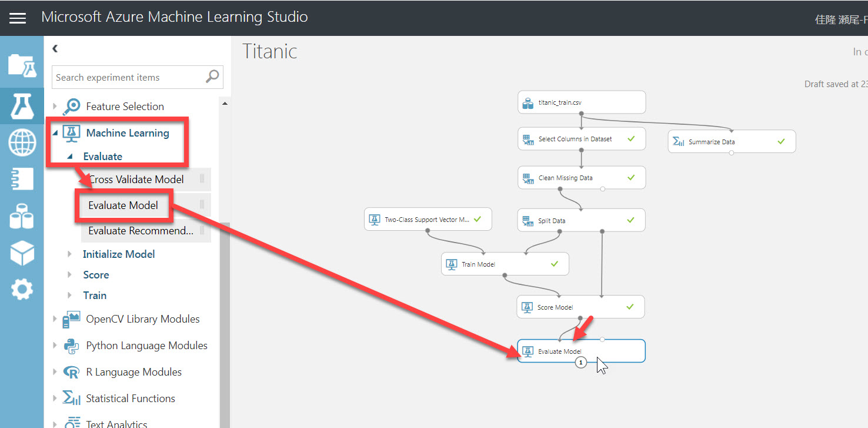Expand the OpenCV Library Modules arrow
Viewport: 868px width, 428px height.
55,319
